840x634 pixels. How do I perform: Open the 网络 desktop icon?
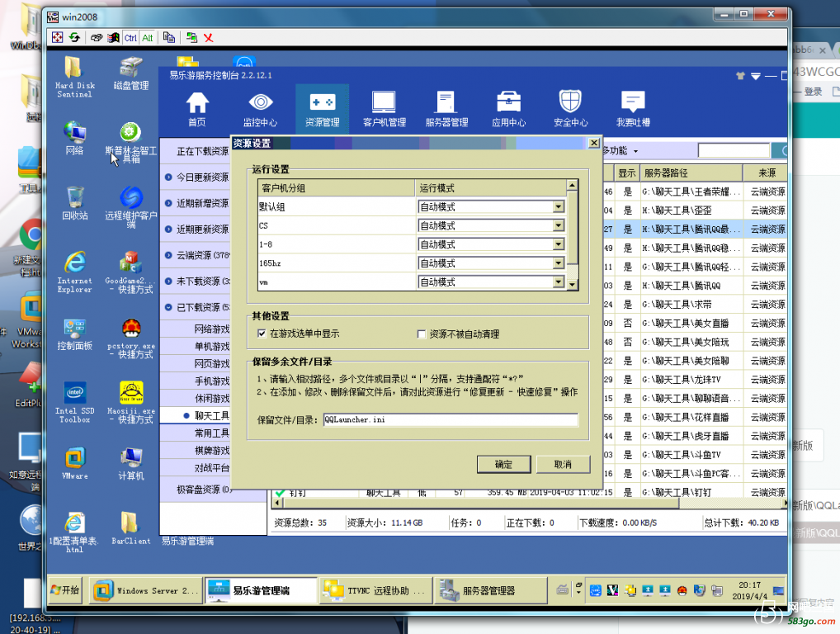click(x=74, y=138)
